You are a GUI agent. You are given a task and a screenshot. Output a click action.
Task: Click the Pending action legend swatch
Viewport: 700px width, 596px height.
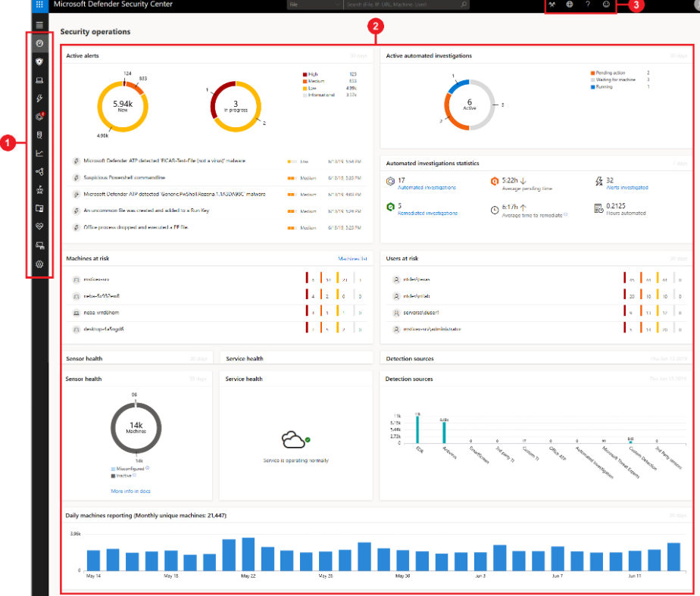coord(593,73)
